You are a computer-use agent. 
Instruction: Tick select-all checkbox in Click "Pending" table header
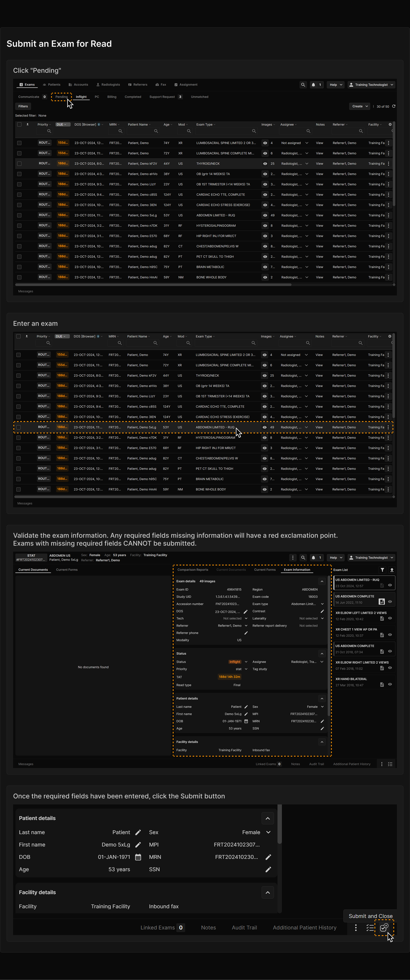(19, 124)
